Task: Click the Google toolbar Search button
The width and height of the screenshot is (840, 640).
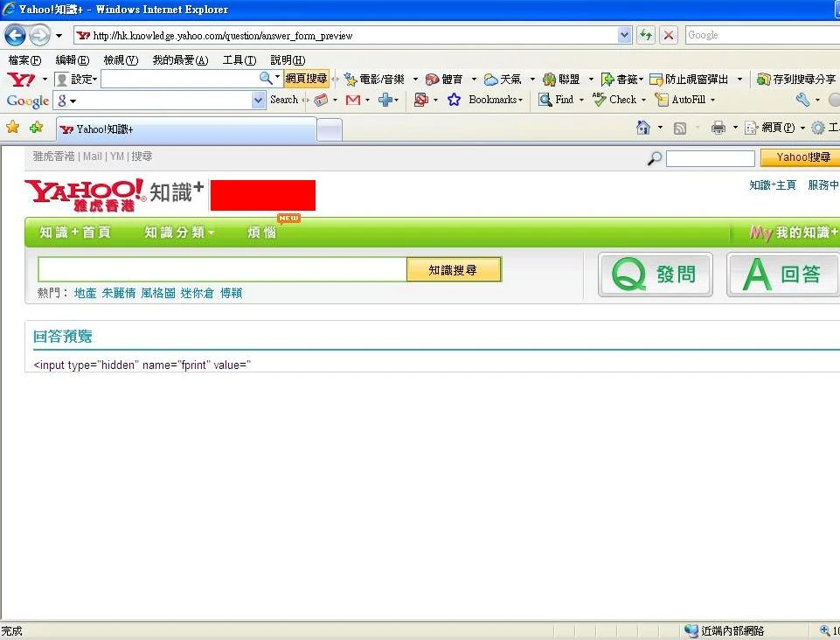Action: click(x=284, y=100)
